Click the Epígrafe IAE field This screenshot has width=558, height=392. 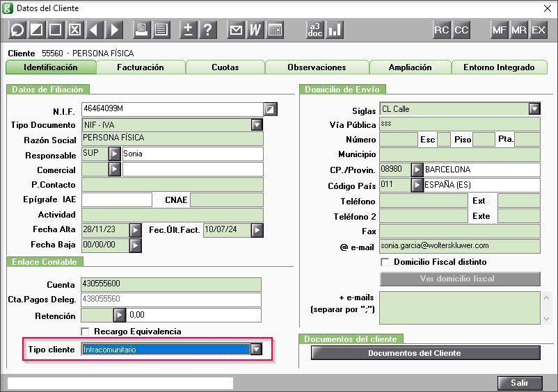(x=117, y=199)
